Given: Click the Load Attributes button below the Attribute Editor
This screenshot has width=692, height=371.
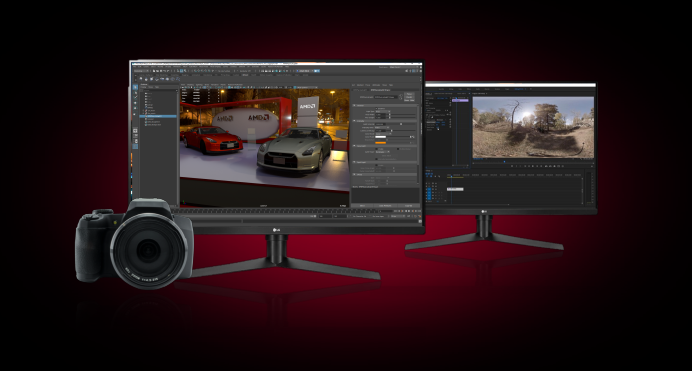Looking at the screenshot, I should click(385, 206).
